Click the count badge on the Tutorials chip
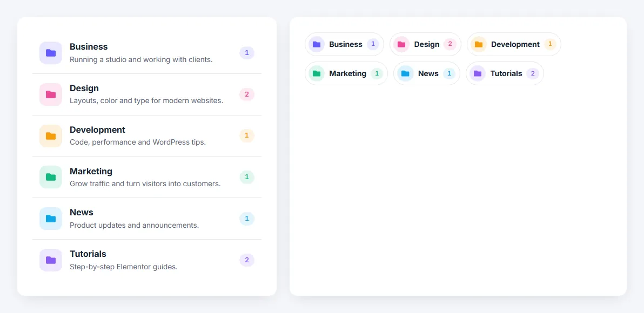 click(533, 73)
